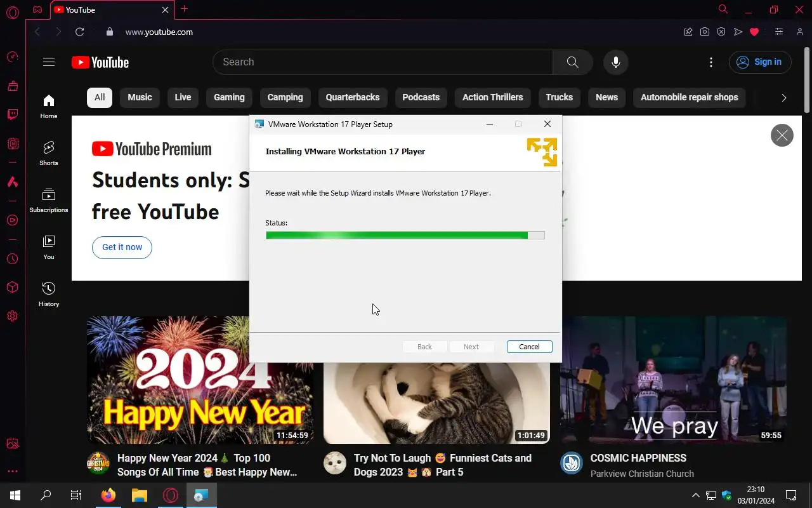The image size is (812, 508).
Task: Open Opera workspaces gamepad icon
Action: click(37, 10)
